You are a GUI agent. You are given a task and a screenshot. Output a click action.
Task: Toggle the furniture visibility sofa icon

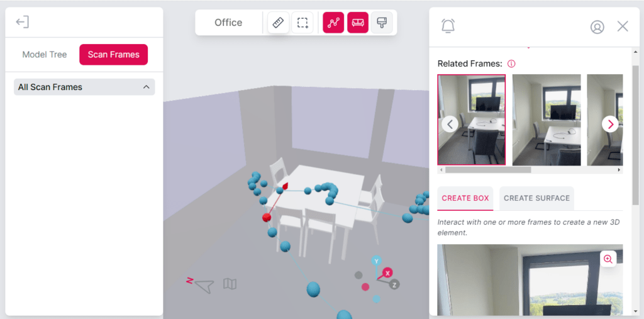pos(358,23)
